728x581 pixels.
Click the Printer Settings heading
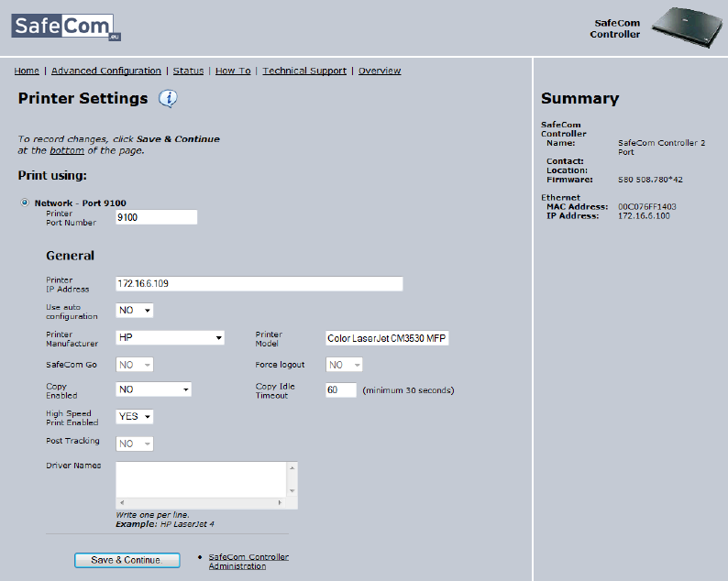coord(83,98)
